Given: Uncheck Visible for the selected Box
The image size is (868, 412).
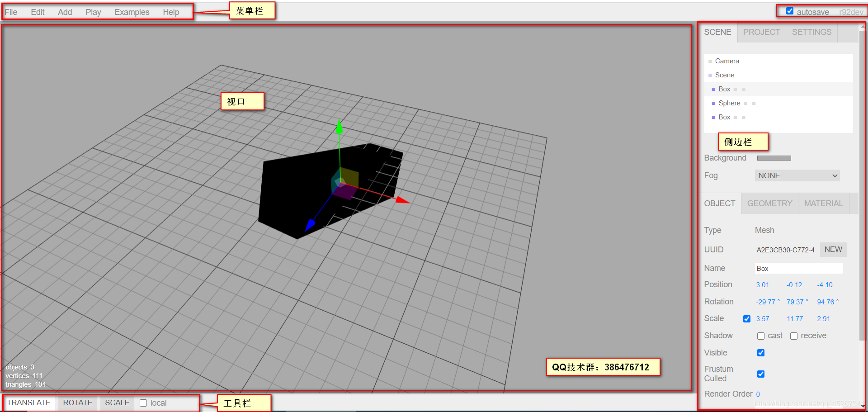Looking at the screenshot, I should coord(761,353).
